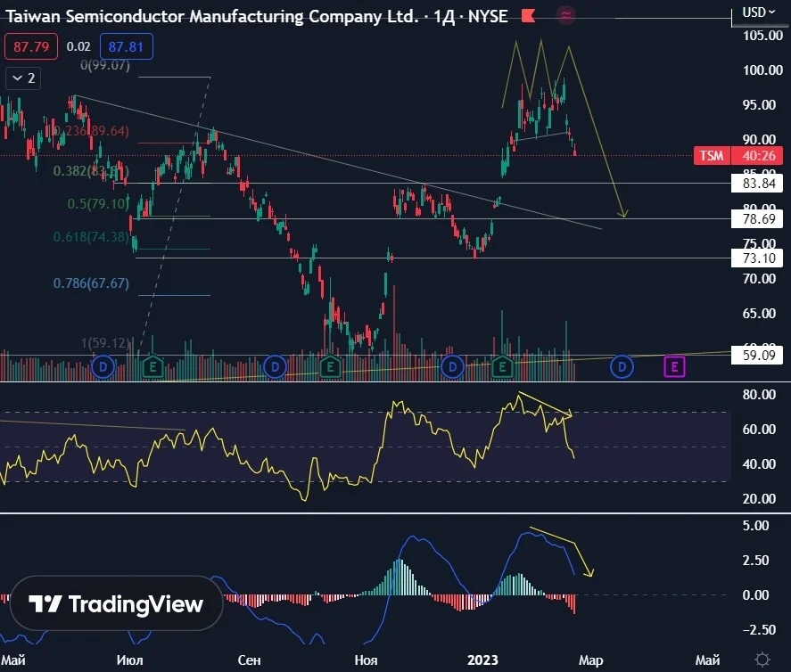Click the pink wave icon right of the flag
Viewport: 791px width, 672px height.
tap(565, 16)
